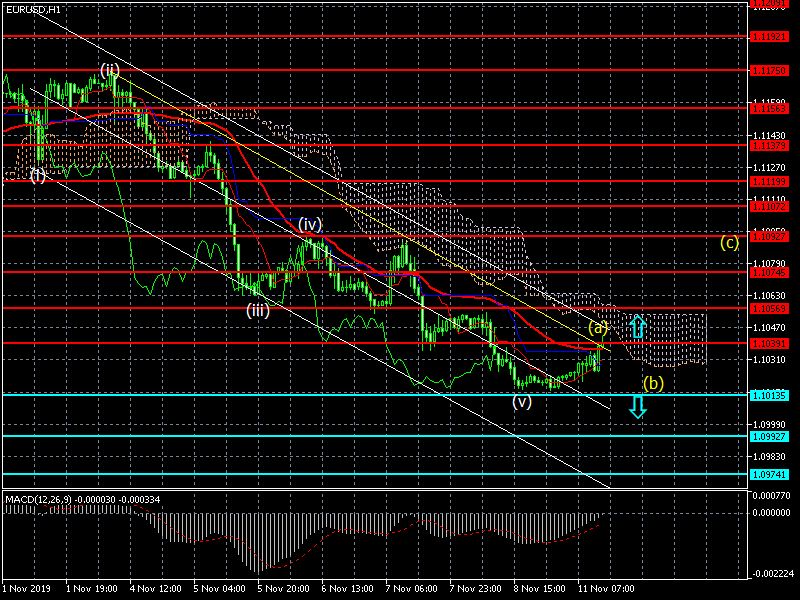
Task: Click the 8 Nov 15:00 time label
Action: click(x=539, y=589)
